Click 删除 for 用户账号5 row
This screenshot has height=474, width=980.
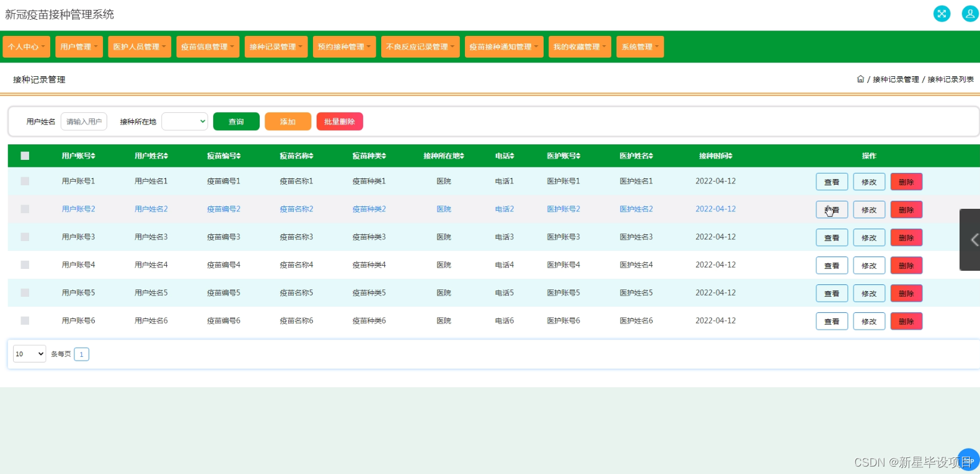(906, 293)
